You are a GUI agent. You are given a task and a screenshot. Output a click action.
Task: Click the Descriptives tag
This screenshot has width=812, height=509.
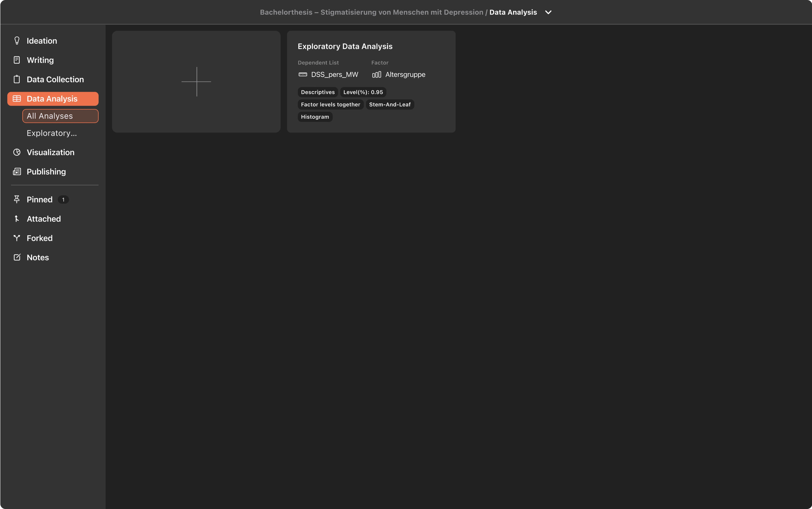coord(318,92)
